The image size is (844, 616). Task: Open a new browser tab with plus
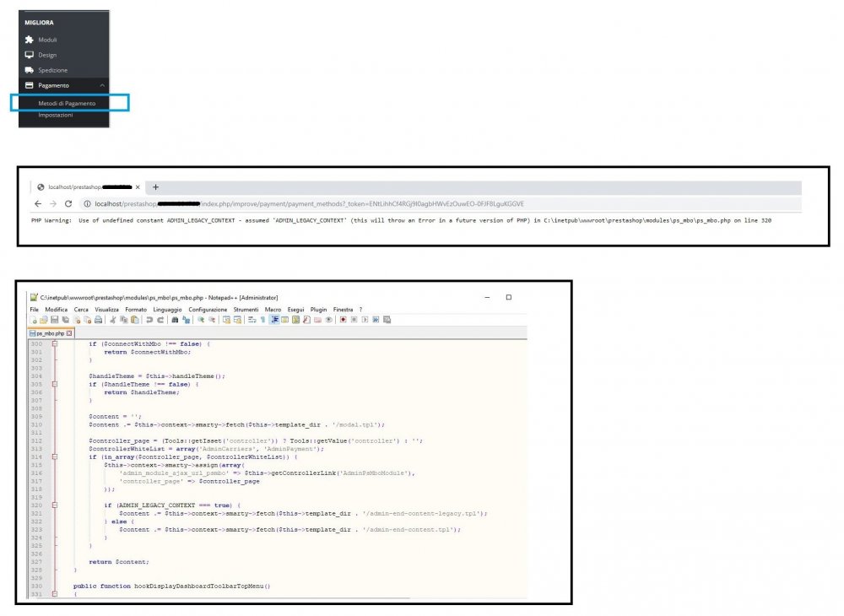point(155,187)
